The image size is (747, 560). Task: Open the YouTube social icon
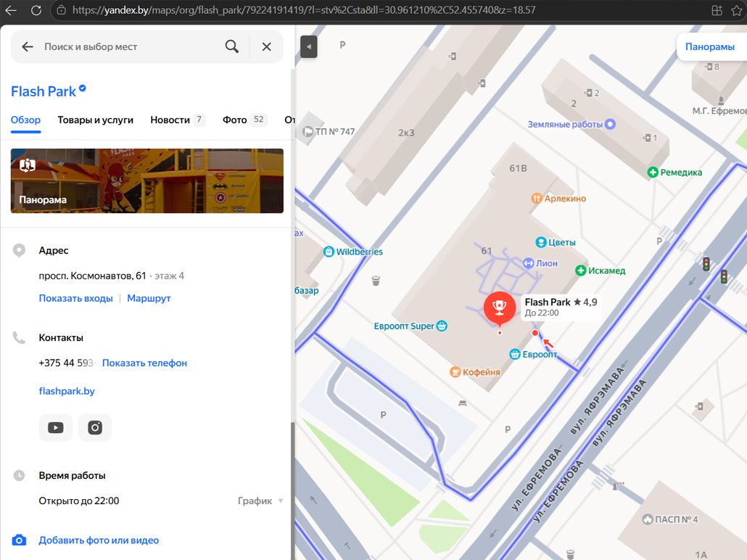(x=56, y=427)
